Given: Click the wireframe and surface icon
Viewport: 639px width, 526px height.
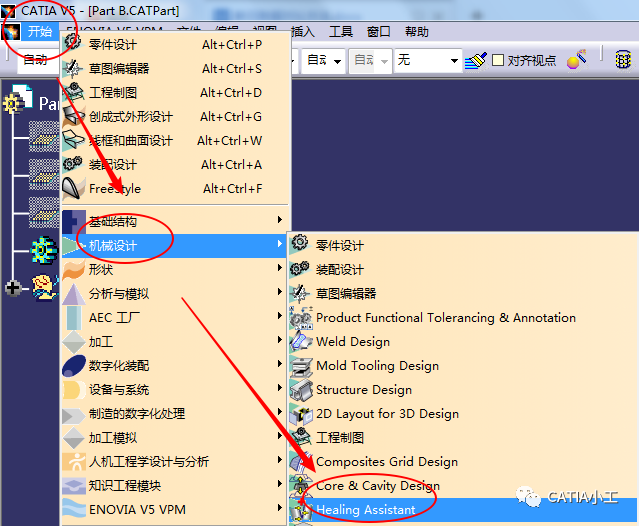Looking at the screenshot, I should pyautogui.click(x=74, y=140).
